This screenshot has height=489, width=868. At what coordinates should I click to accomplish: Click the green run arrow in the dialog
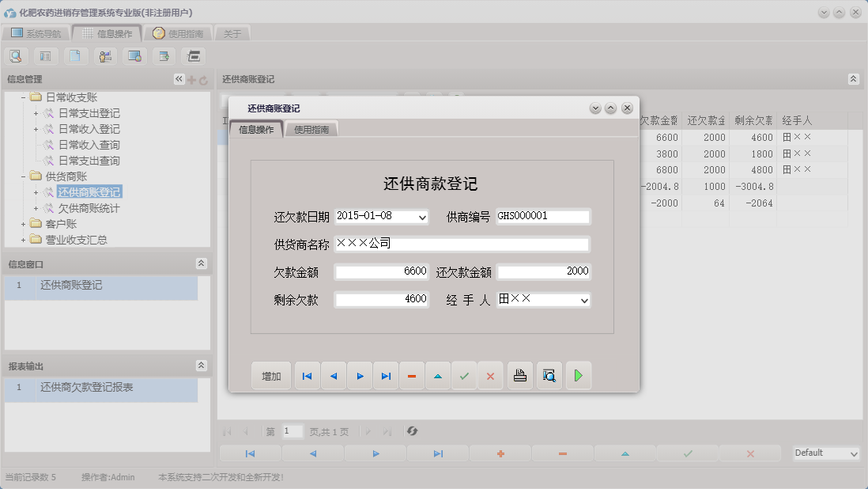(578, 376)
